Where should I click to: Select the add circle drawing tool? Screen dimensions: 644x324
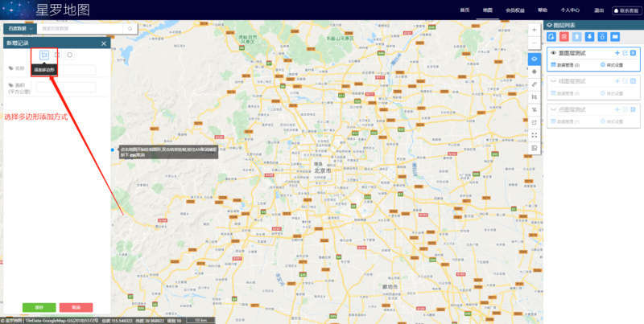pos(70,55)
